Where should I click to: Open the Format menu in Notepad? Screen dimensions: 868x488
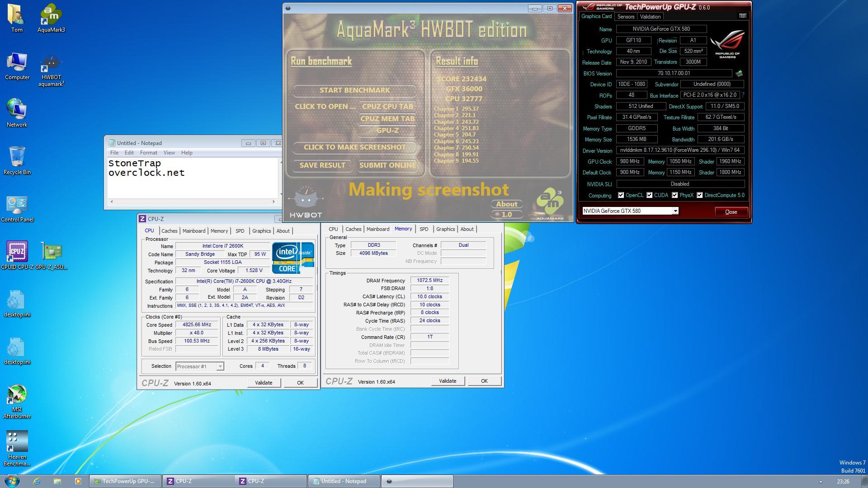click(148, 153)
